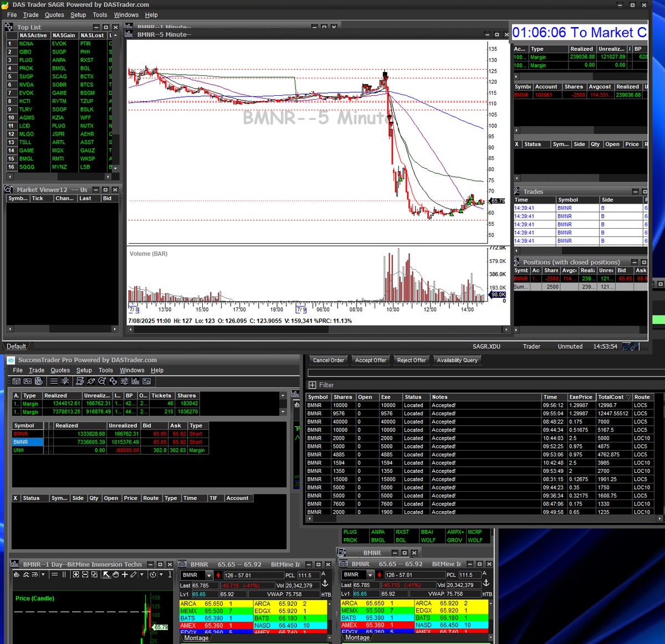Click the anchor icon on BMNR montage panel
Viewport: 665px width, 644px height.
(x=325, y=583)
